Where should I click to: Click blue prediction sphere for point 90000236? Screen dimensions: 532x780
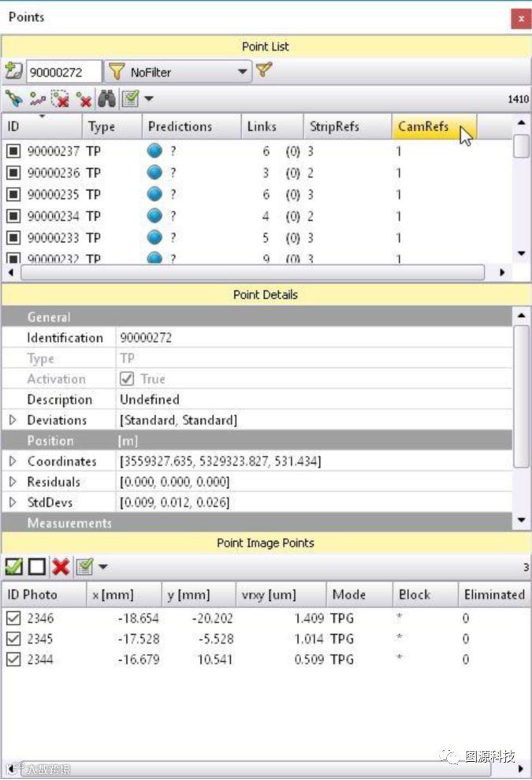click(154, 172)
